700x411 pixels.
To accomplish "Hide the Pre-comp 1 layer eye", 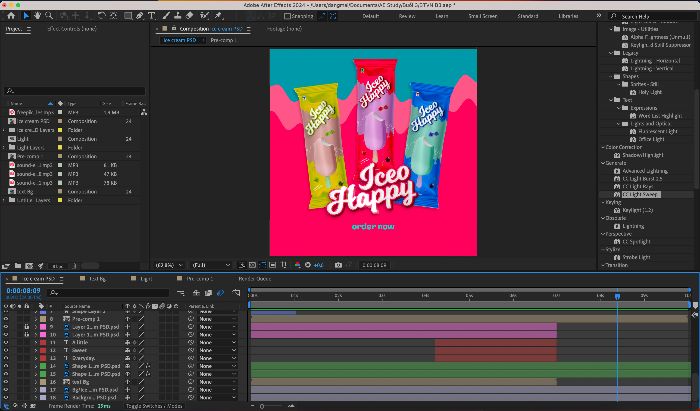I will click(x=6, y=319).
